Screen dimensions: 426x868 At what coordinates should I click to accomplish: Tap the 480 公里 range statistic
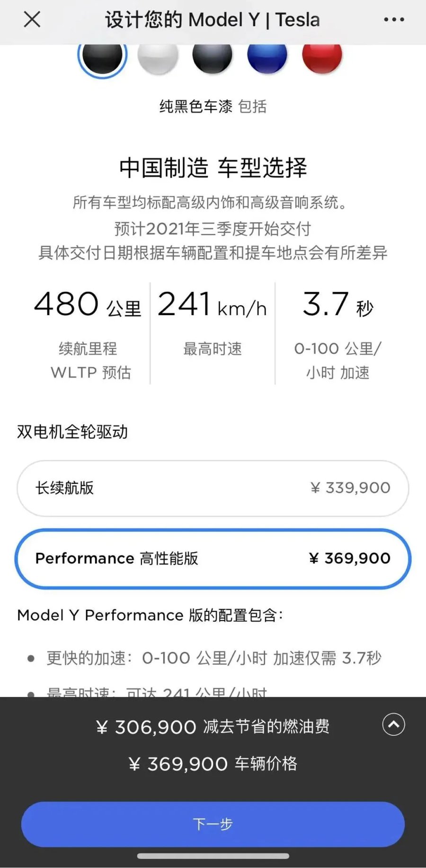point(88,304)
